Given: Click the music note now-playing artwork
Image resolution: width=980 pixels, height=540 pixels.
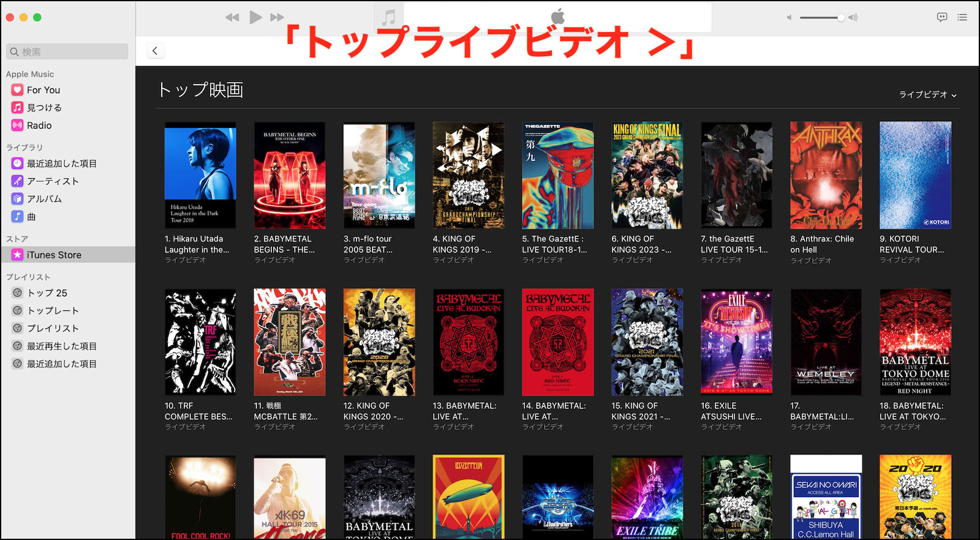Looking at the screenshot, I should pyautogui.click(x=389, y=17).
